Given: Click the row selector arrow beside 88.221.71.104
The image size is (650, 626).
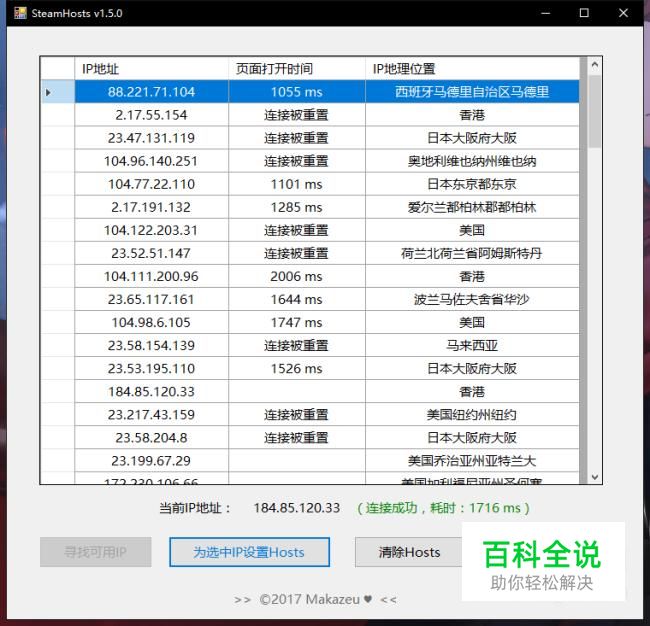Looking at the screenshot, I should (48, 92).
